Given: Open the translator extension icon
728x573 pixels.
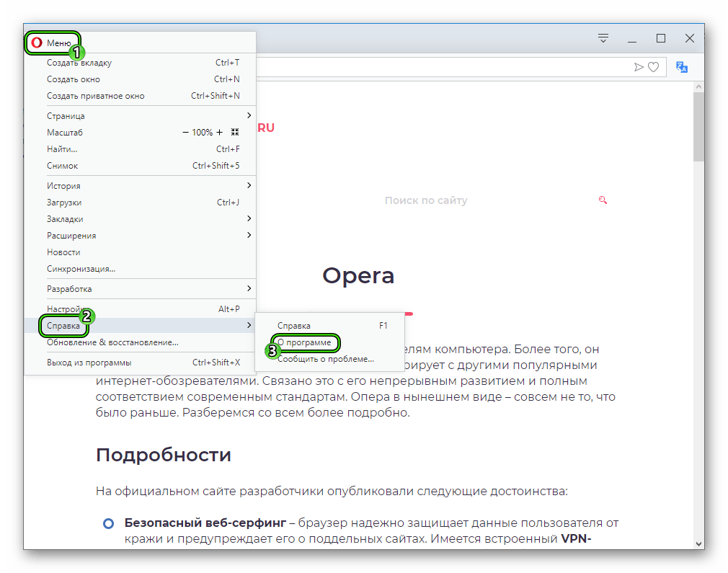Looking at the screenshot, I should pos(682,67).
